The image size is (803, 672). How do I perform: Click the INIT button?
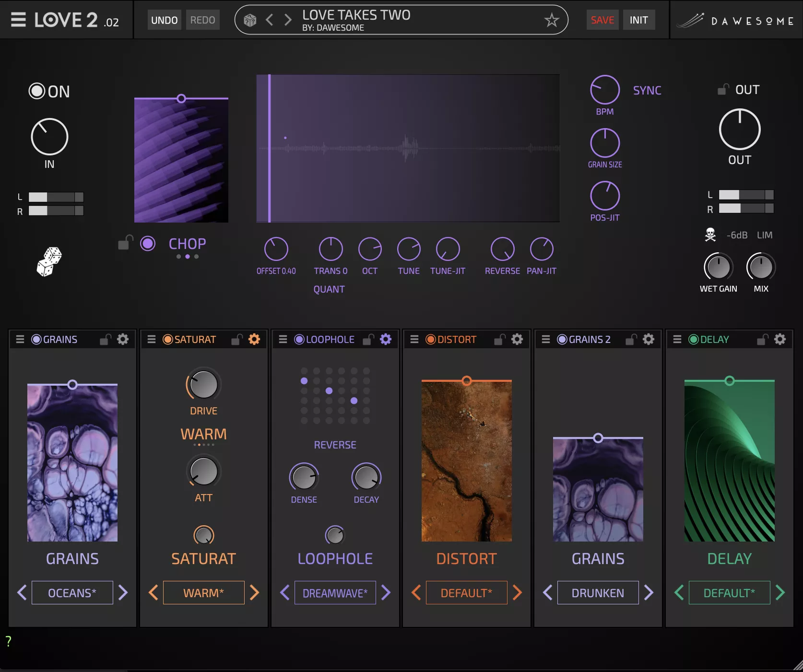[x=638, y=20]
